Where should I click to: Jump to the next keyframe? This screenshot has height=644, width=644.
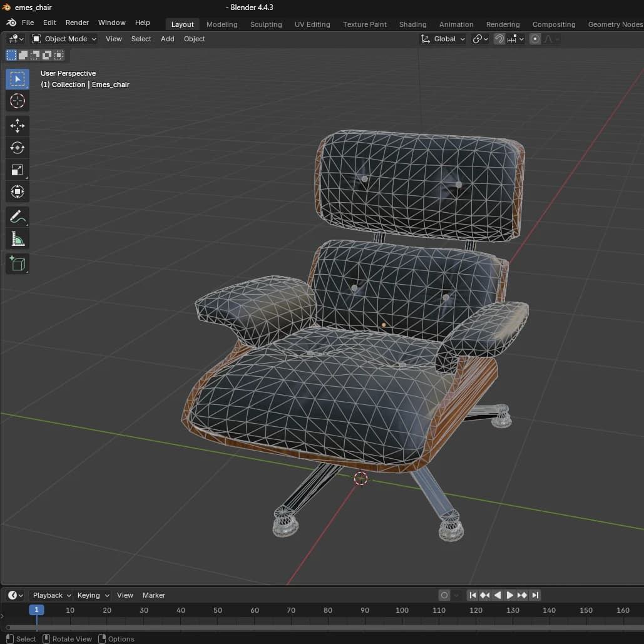(x=523, y=595)
